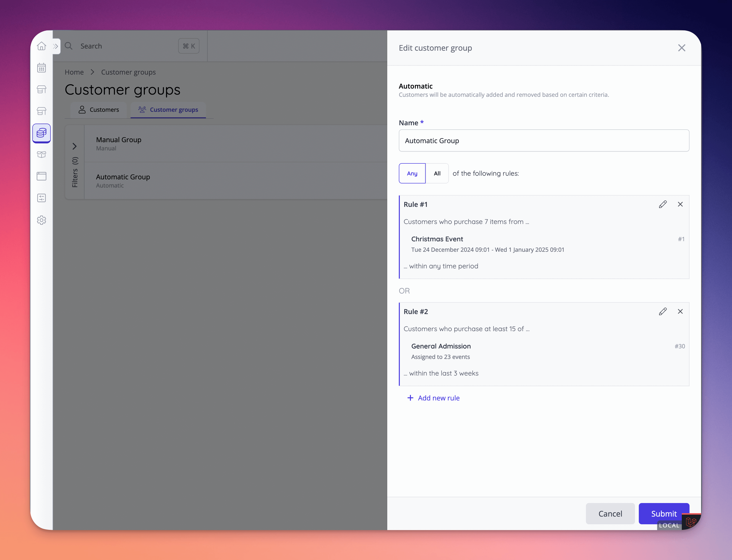Delete Rule #1 using X icon
Screen dimensions: 732x560
(x=680, y=204)
